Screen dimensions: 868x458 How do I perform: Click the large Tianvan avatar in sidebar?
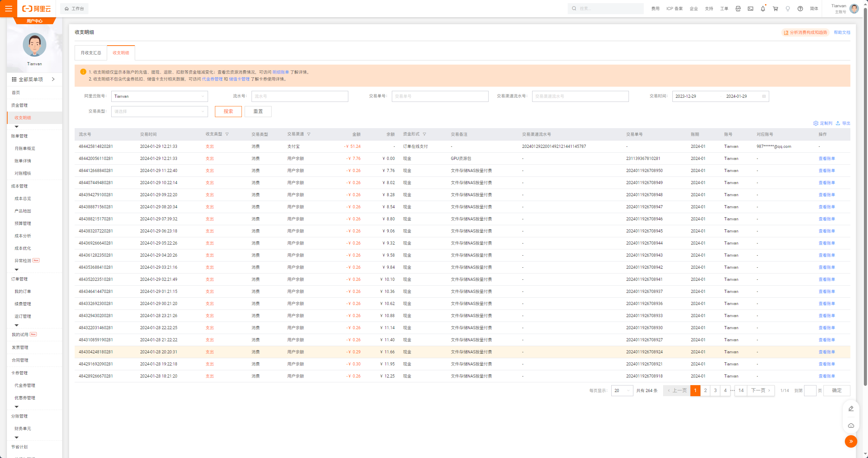(35, 45)
